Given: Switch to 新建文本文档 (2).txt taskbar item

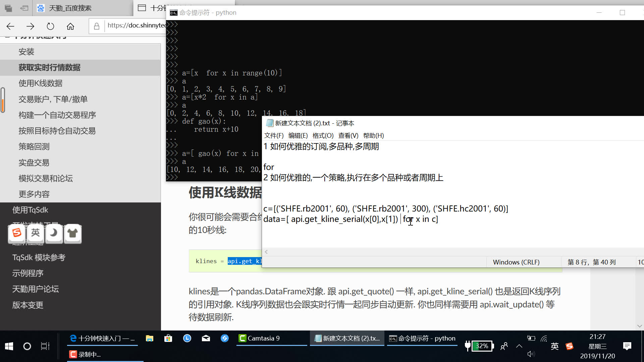Looking at the screenshot, I should (x=347, y=339).
